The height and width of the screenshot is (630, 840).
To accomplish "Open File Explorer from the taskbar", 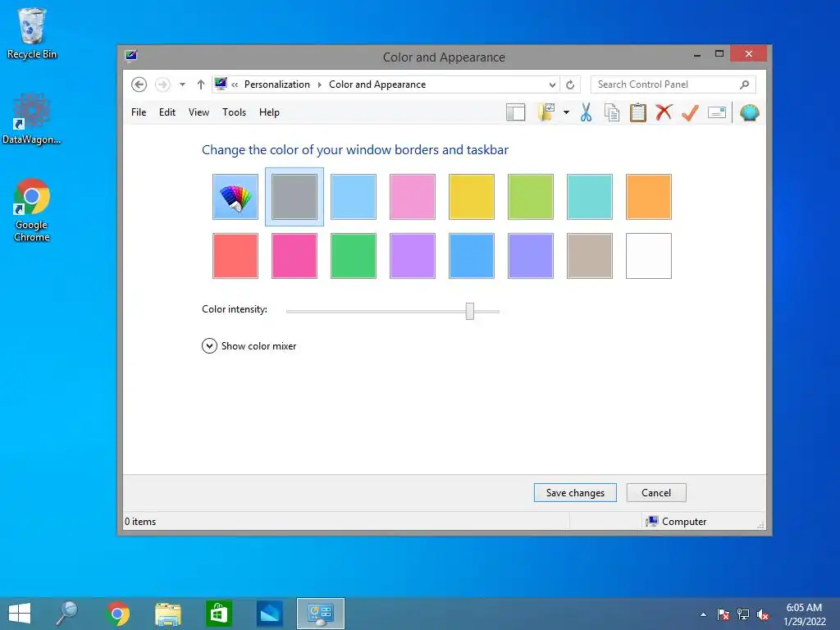I will pos(167,614).
